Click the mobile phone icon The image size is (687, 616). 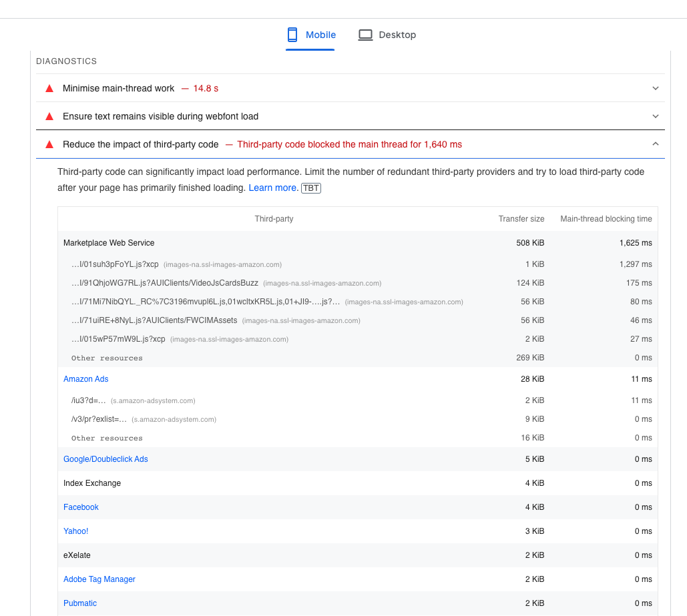292,35
